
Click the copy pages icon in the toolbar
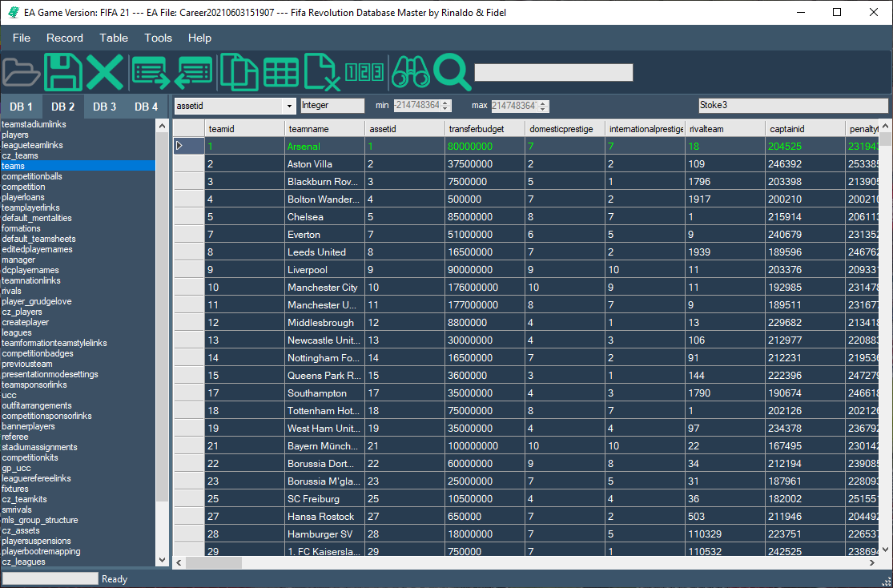[239, 72]
